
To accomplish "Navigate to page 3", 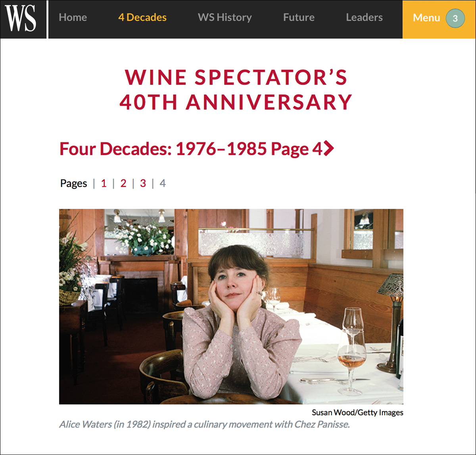I will (143, 183).
